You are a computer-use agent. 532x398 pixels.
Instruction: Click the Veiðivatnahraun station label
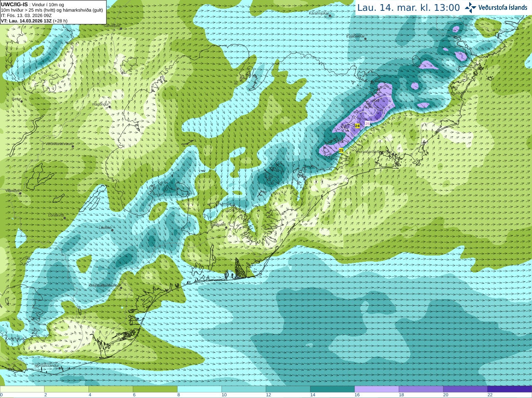click(x=59, y=144)
